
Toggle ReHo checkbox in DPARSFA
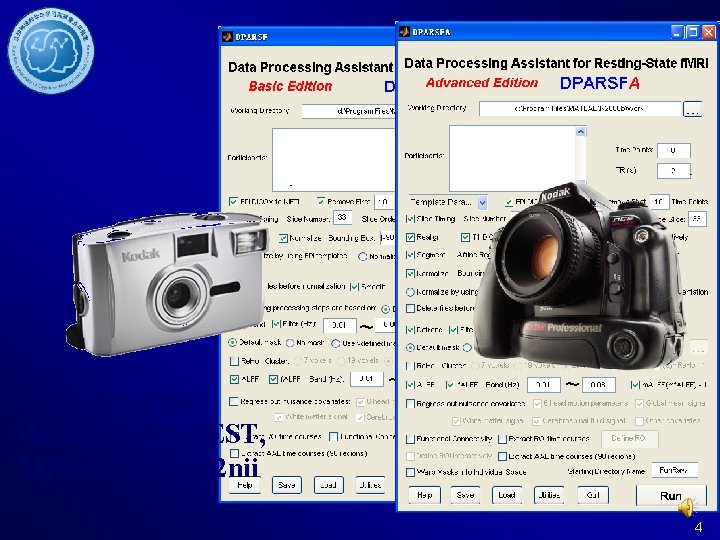click(410, 366)
